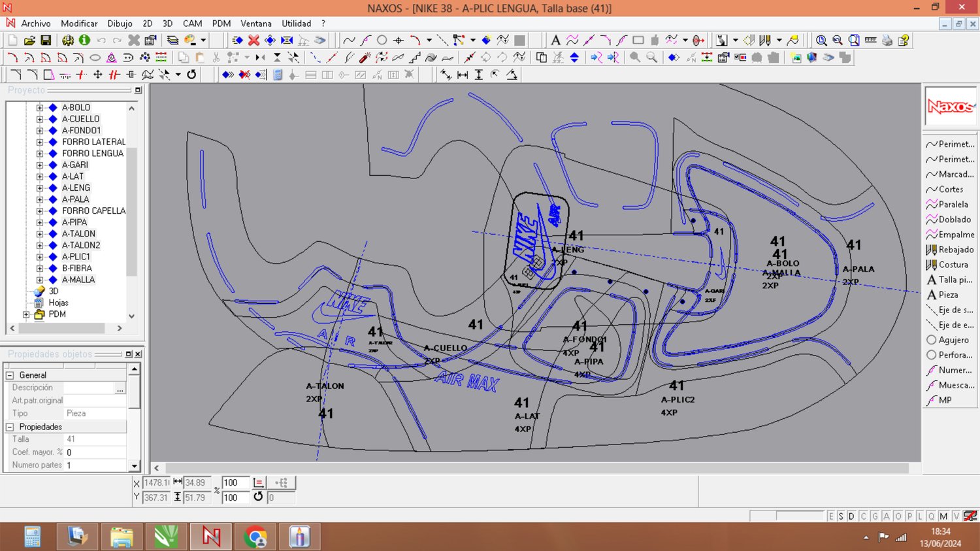Open the Ventana menu
The width and height of the screenshot is (980, 551).
point(256,24)
